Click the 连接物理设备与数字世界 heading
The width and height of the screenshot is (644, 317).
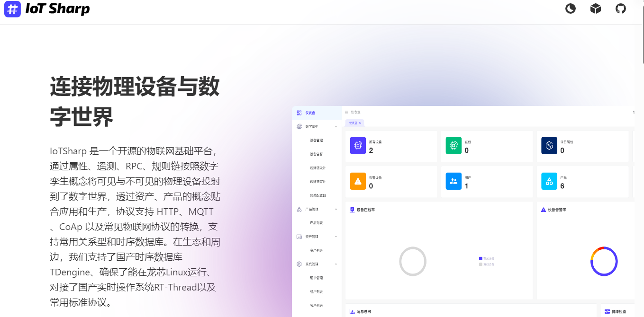pos(135,102)
